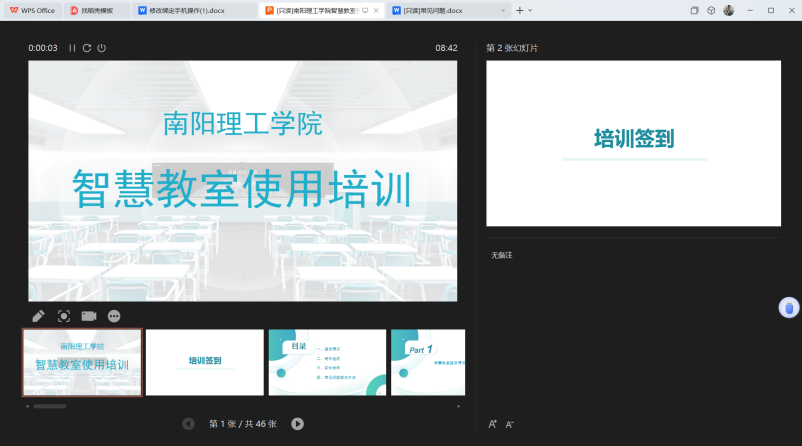Reset the elapsed presentation timer

tap(87, 48)
